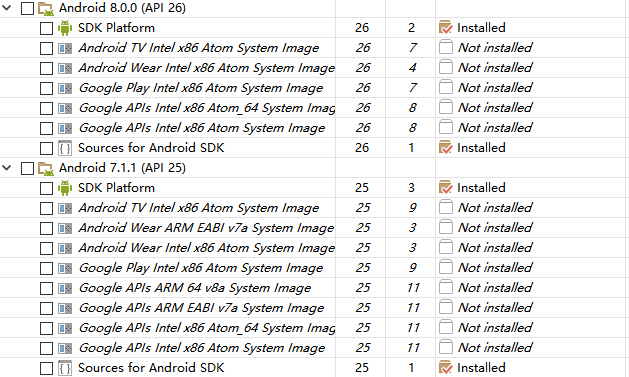Select 'Android Wear Intel x86 Atom System Image' API 25 name
Screen dimensions: 629x377
click(207, 248)
